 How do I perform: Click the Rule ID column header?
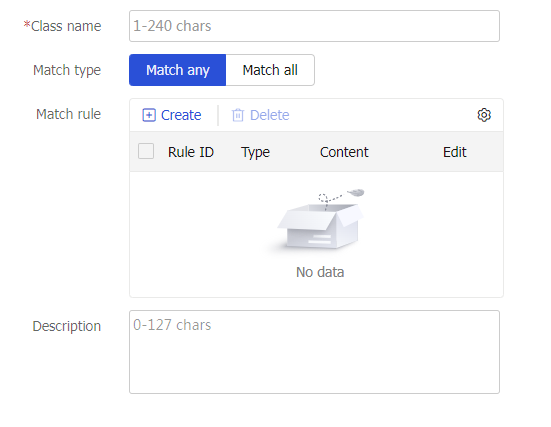(x=191, y=152)
